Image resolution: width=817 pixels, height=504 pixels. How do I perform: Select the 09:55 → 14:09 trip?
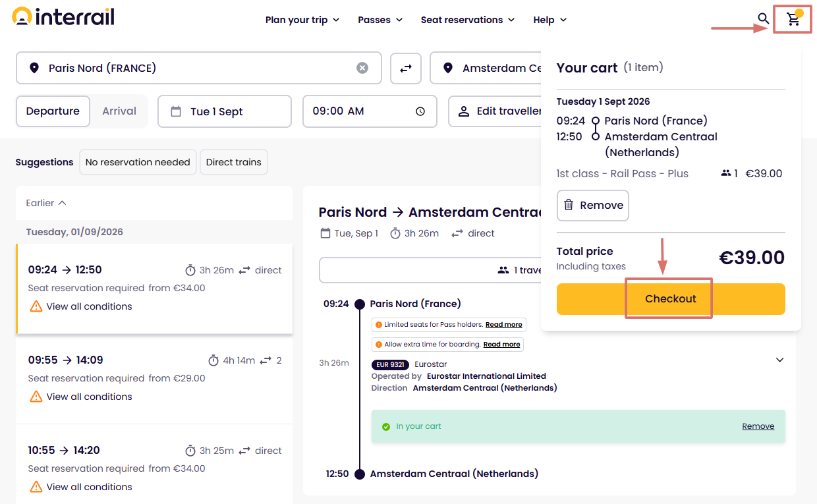154,379
